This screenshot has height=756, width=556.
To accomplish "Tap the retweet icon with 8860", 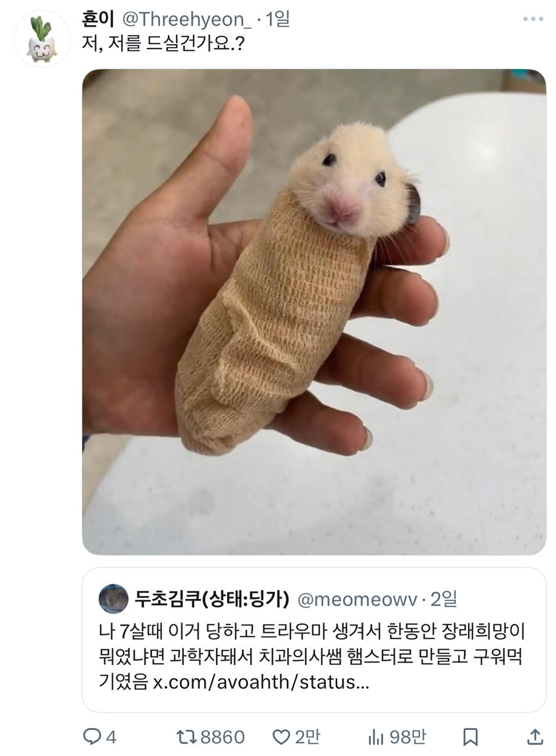I will pyautogui.click(x=186, y=737).
